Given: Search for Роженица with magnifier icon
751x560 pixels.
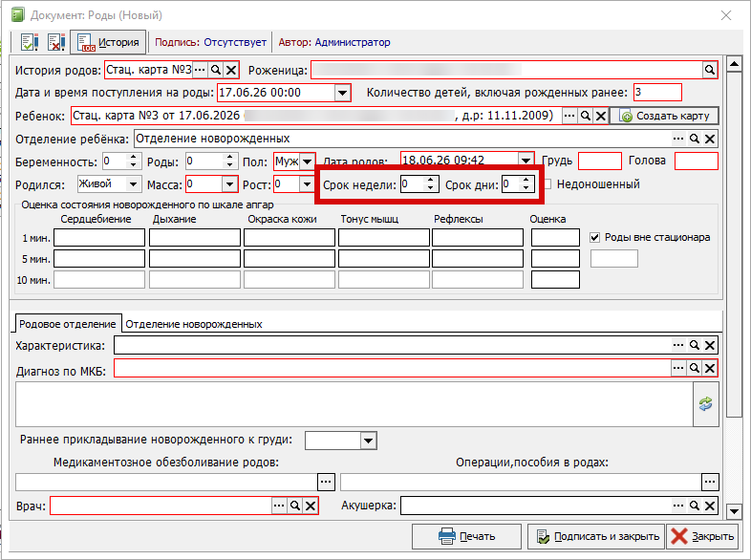Looking at the screenshot, I should [710, 70].
